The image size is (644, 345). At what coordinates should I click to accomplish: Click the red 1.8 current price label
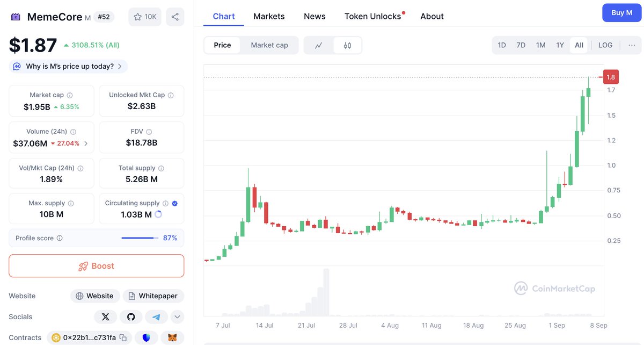tap(611, 77)
